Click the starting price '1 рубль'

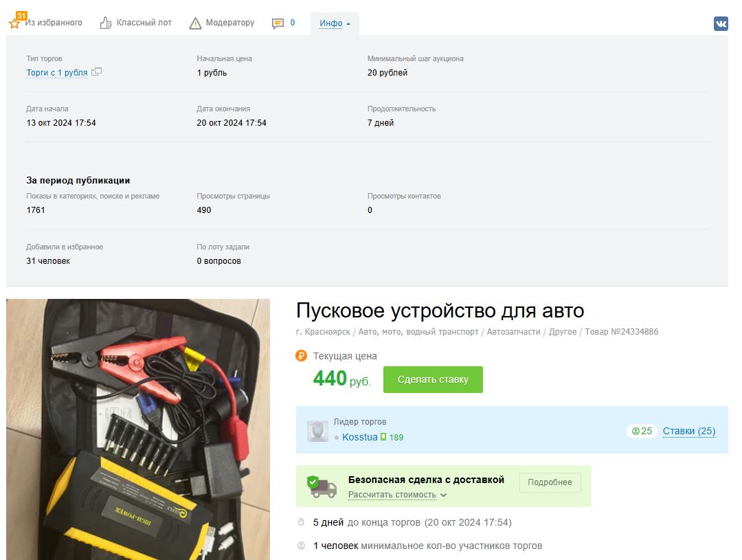click(x=212, y=72)
